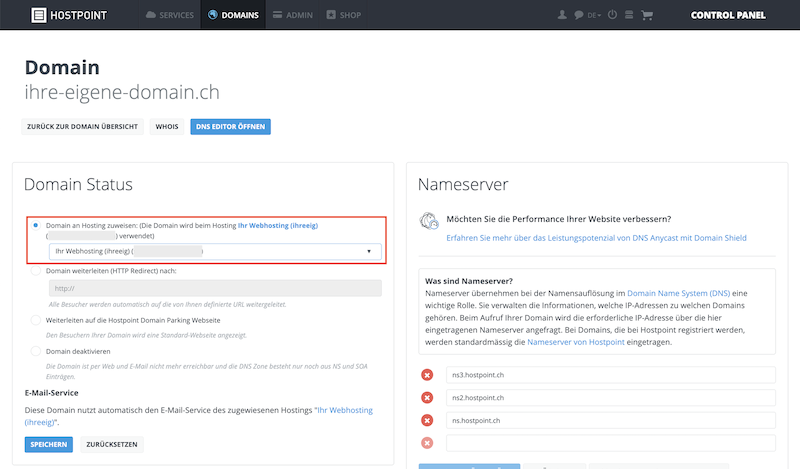
Task: Open Nameserver von Hostpoint link
Action: (x=576, y=342)
